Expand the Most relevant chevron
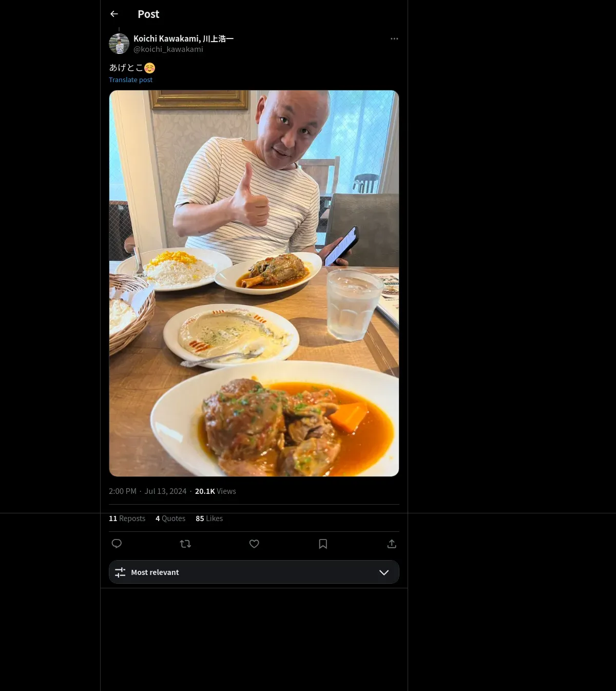 click(384, 572)
